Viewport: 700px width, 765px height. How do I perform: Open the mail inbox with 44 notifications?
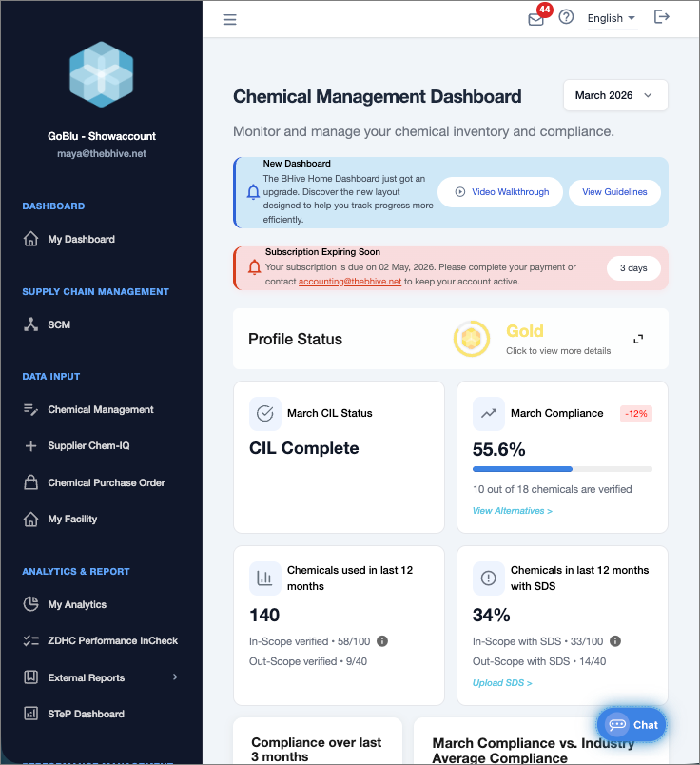pos(536,19)
